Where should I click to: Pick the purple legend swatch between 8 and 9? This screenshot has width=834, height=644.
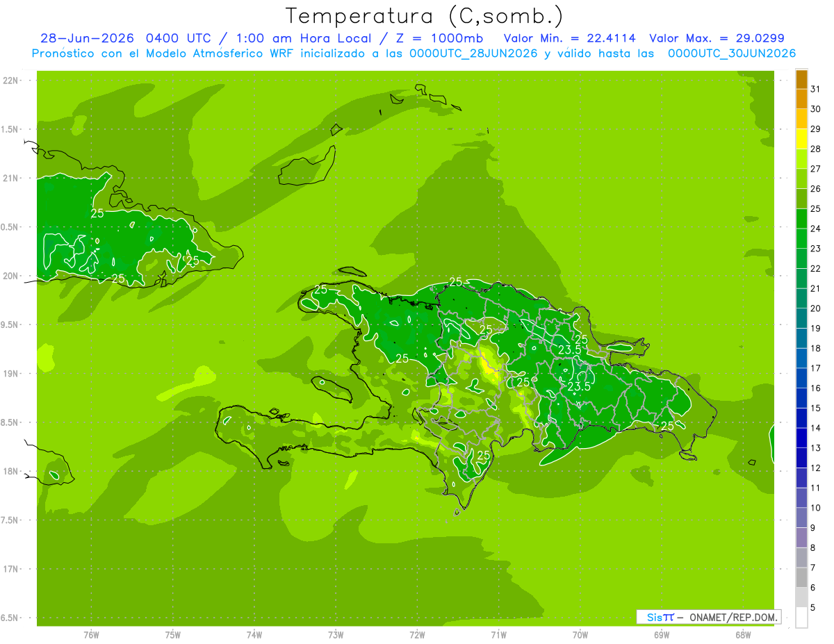pos(801,538)
